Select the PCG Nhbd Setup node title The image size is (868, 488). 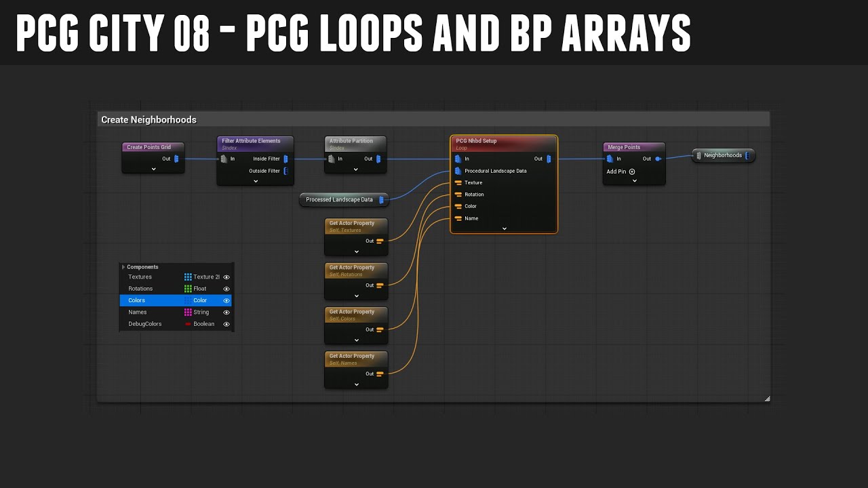tap(476, 141)
